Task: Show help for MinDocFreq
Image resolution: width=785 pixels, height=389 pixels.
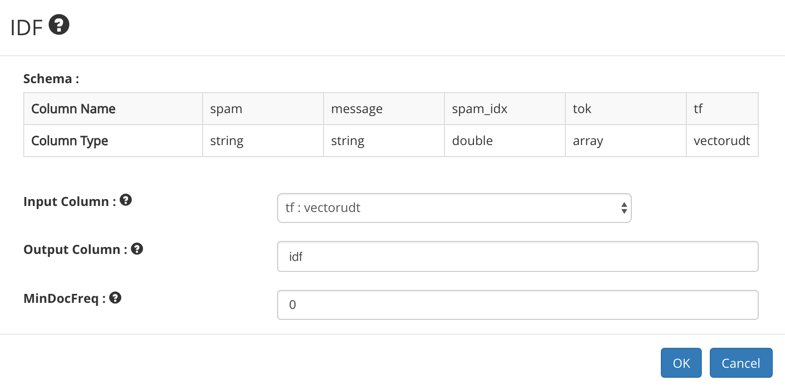Action: point(115,298)
